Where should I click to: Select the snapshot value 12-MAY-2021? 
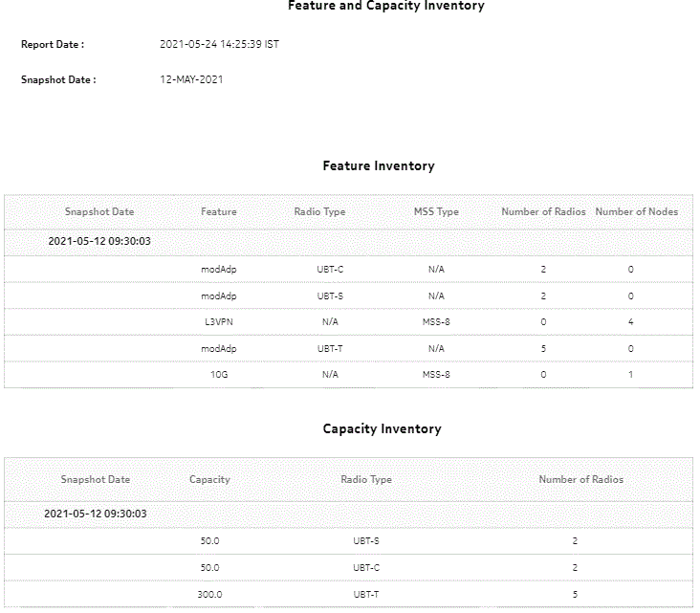pos(191,79)
